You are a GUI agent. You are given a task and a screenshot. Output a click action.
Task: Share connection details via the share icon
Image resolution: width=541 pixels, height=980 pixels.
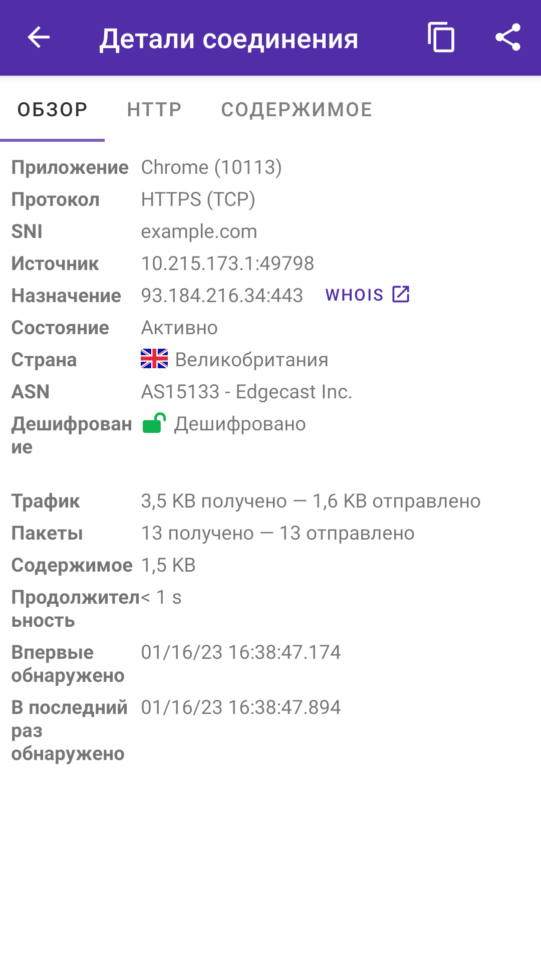(x=508, y=38)
